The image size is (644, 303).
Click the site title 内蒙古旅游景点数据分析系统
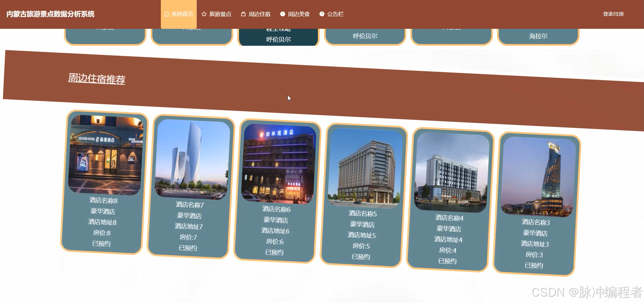[50, 14]
